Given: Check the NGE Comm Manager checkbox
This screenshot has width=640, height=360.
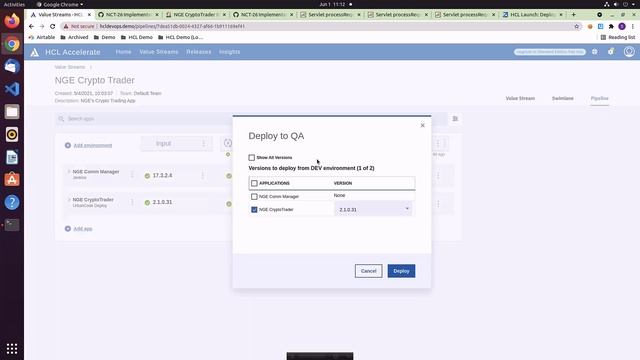Looking at the screenshot, I should (x=254, y=196).
